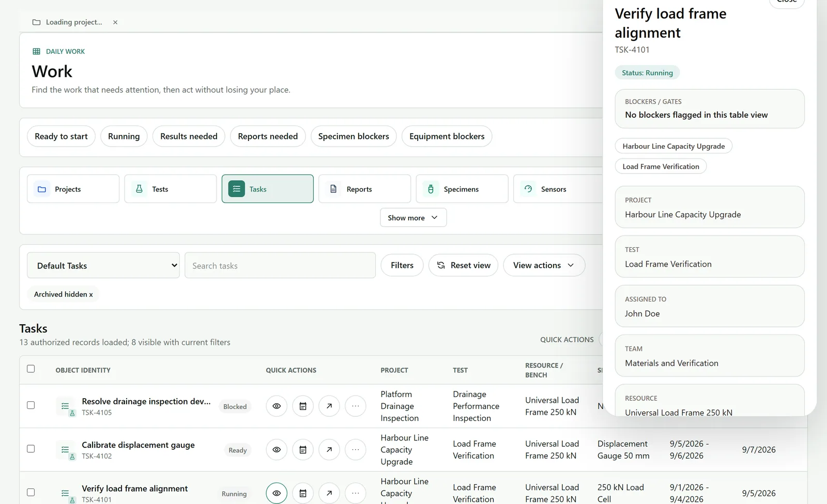The width and height of the screenshot is (827, 504).
Task: Click the folder icon in Loading project tab
Action: [36, 22]
